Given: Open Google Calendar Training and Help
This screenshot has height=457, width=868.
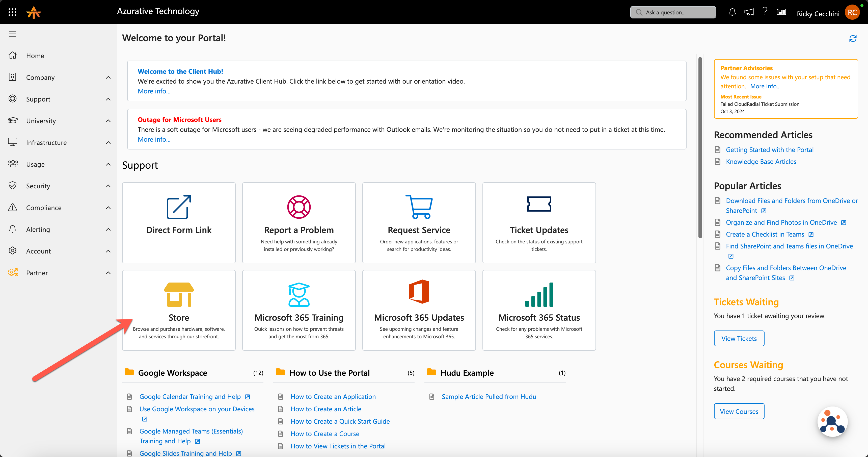Looking at the screenshot, I should point(190,397).
